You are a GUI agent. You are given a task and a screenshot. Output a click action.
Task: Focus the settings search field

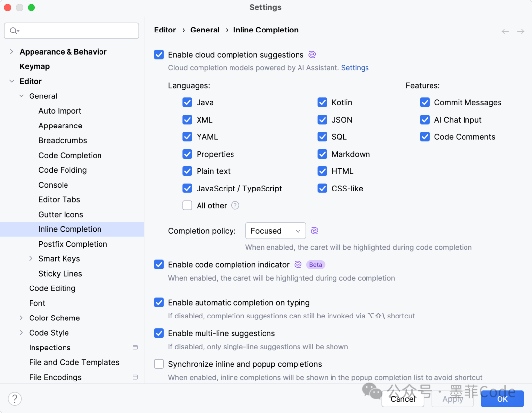pyautogui.click(x=79, y=31)
